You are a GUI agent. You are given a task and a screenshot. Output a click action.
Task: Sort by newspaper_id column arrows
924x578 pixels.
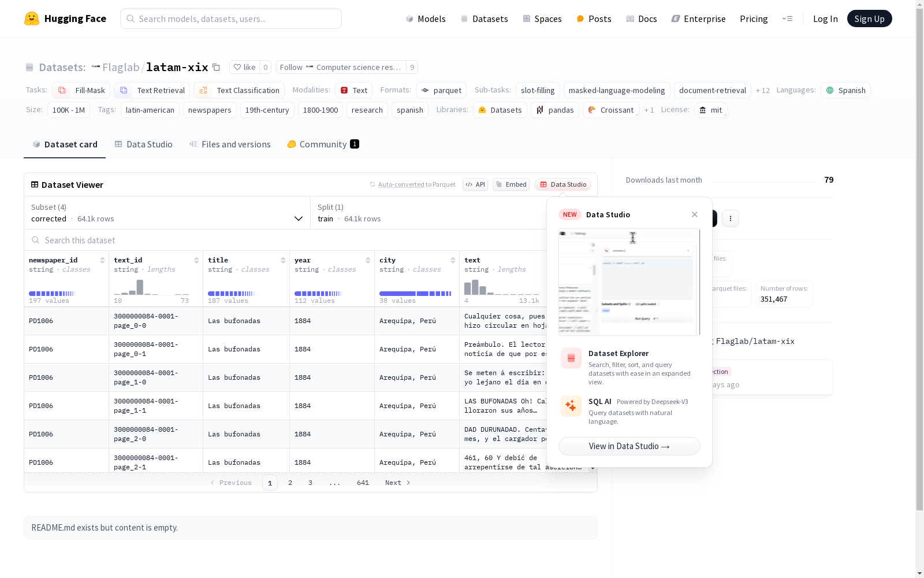(102, 260)
